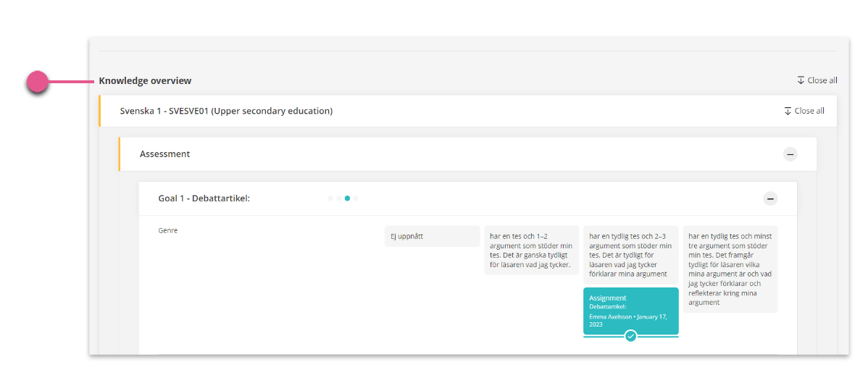Collapse the Assessment section with minus icon

790,154
